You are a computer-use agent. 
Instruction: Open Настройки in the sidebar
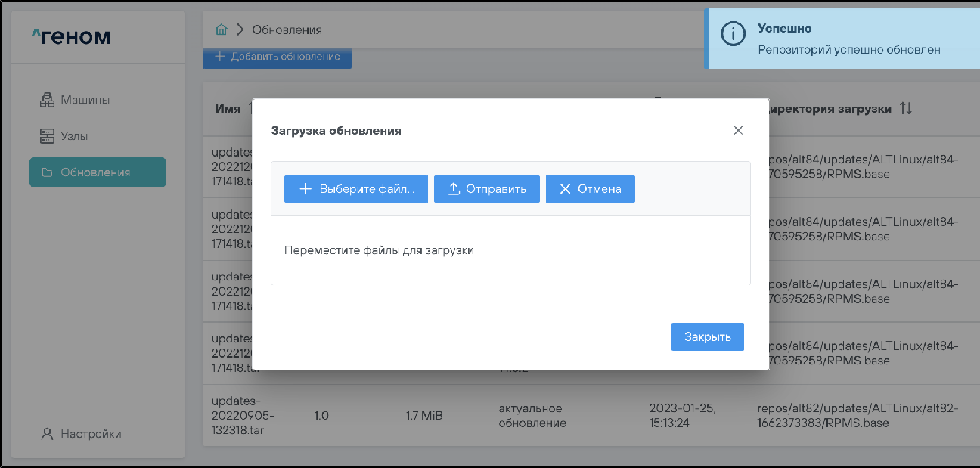point(91,434)
